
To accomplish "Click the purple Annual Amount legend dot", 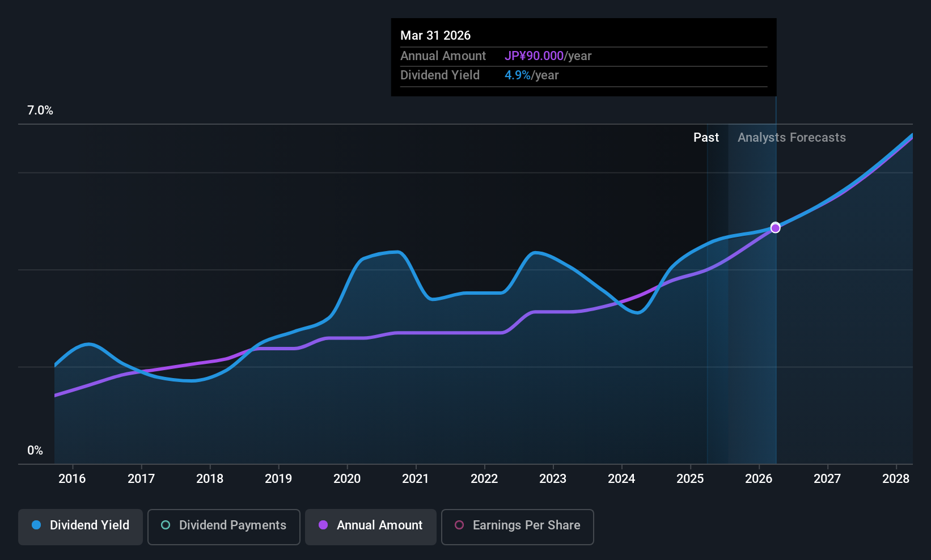I will (323, 525).
